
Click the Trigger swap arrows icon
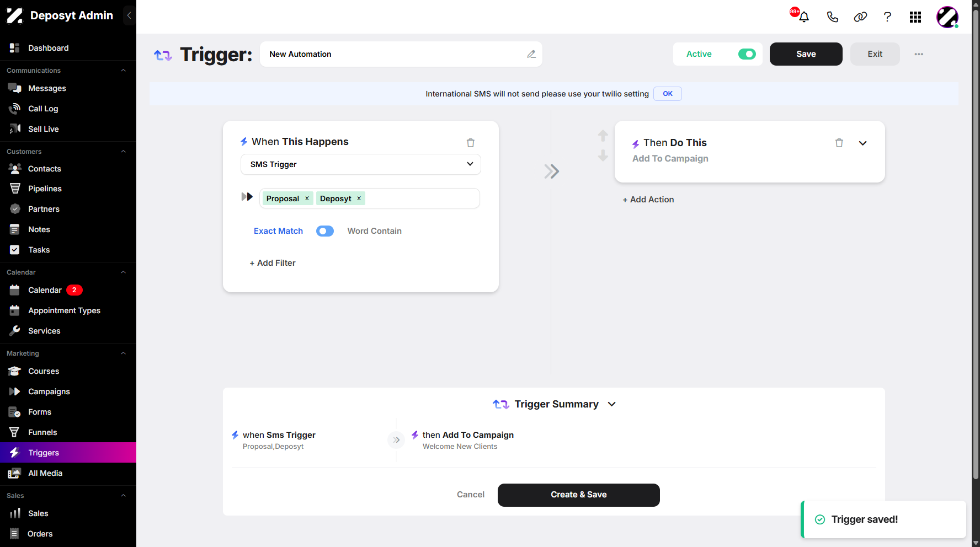[163, 55]
